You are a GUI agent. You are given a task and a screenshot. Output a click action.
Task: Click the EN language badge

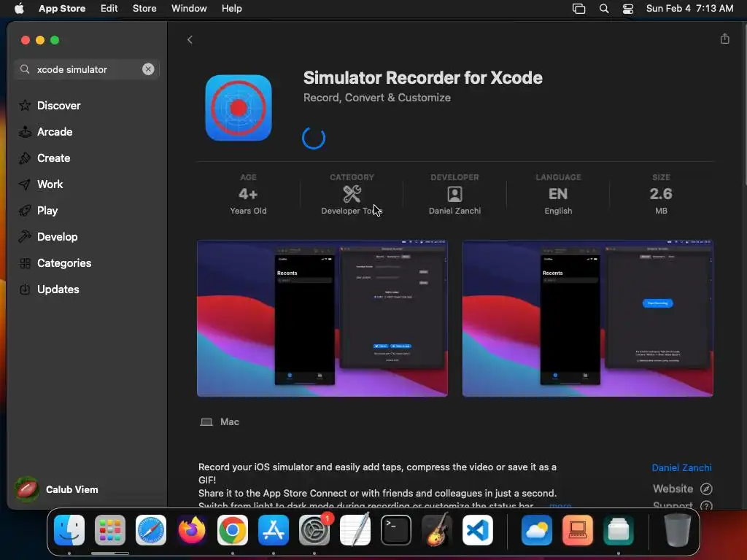558,194
